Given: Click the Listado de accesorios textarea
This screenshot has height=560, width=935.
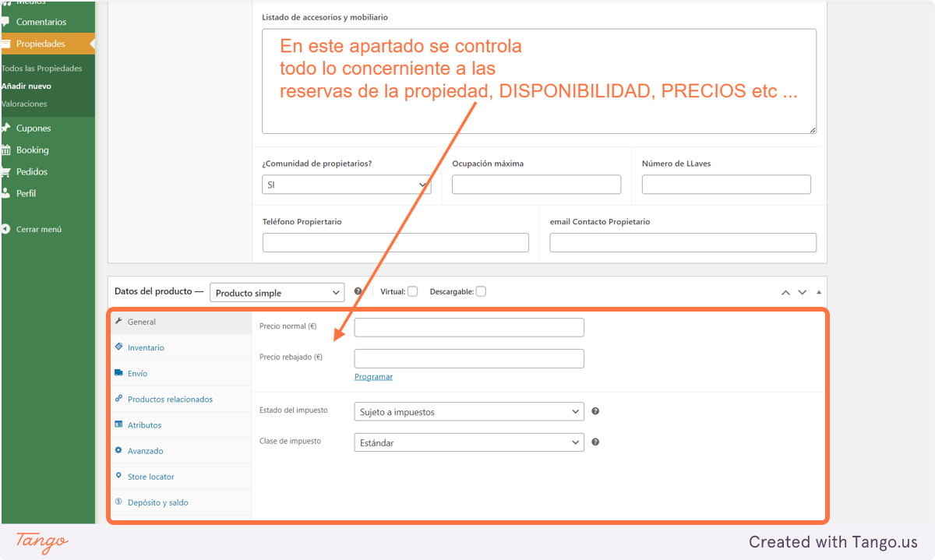Looking at the screenshot, I should [x=539, y=82].
